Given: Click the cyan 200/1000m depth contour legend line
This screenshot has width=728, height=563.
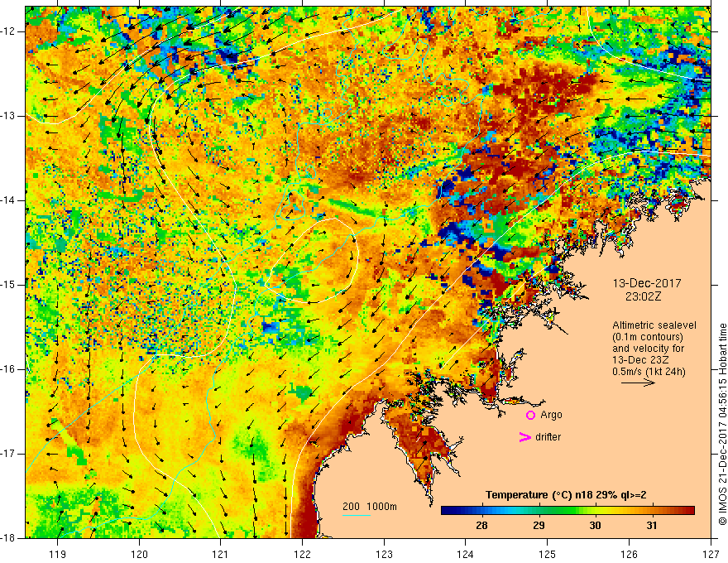Looking at the screenshot, I should [356, 515].
